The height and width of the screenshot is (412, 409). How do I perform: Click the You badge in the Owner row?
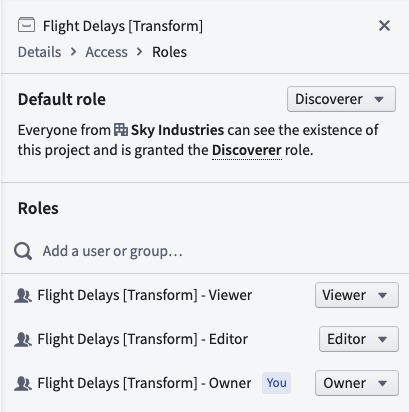pos(276,383)
